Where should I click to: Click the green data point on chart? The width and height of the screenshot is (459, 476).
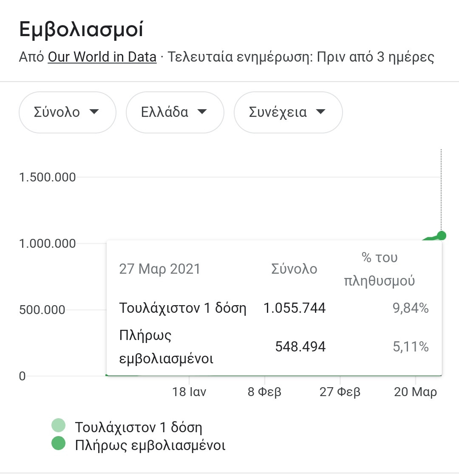[x=441, y=235]
